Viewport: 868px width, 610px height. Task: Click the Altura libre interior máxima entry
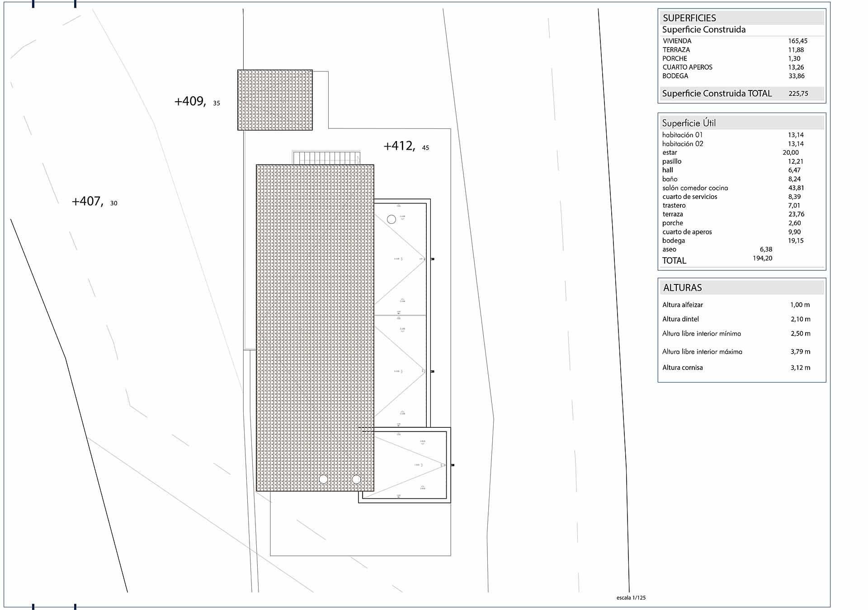(x=702, y=351)
